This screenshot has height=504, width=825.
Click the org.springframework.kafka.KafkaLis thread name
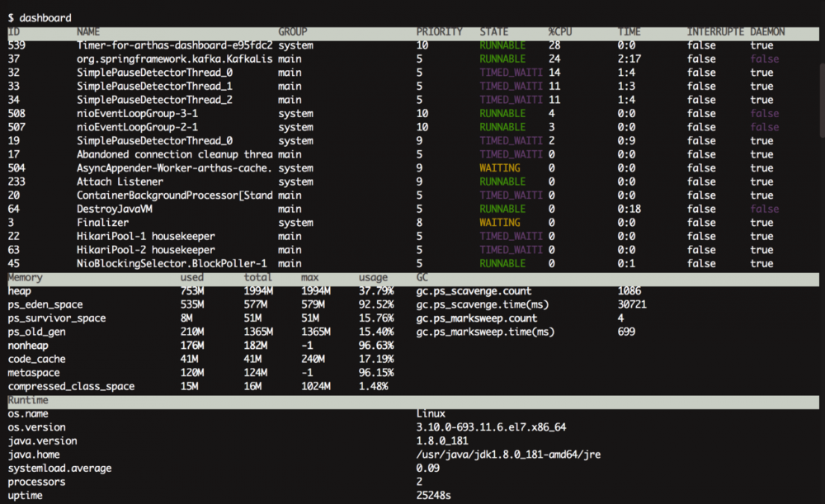click(x=175, y=59)
